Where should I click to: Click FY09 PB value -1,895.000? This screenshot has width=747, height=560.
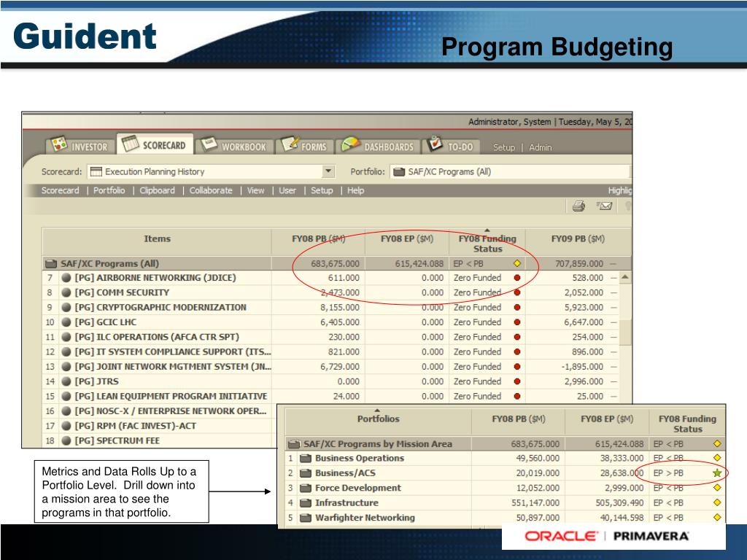pyautogui.click(x=582, y=366)
